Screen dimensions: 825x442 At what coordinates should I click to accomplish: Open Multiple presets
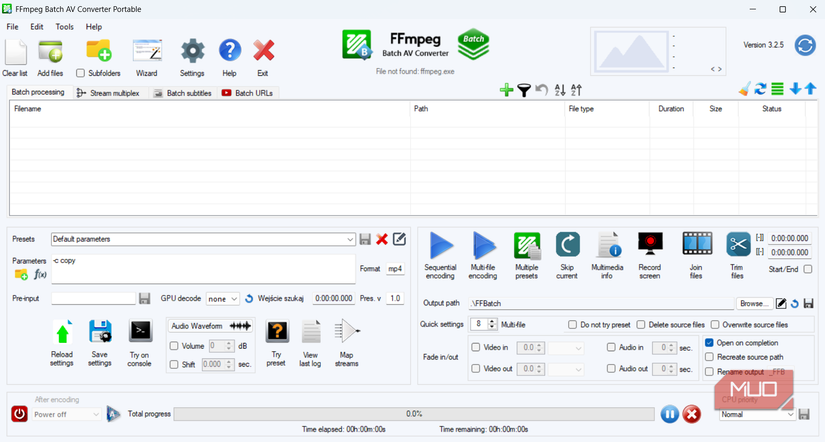tap(527, 246)
